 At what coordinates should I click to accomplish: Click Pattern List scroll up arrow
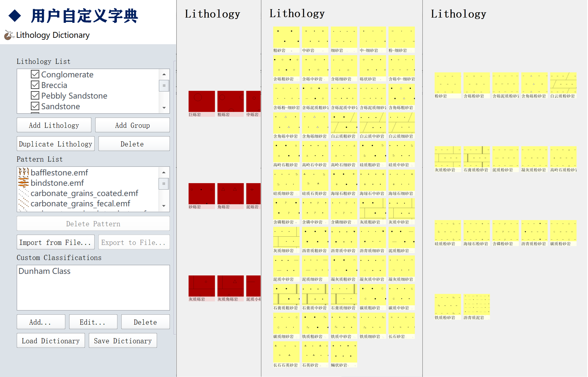(164, 172)
